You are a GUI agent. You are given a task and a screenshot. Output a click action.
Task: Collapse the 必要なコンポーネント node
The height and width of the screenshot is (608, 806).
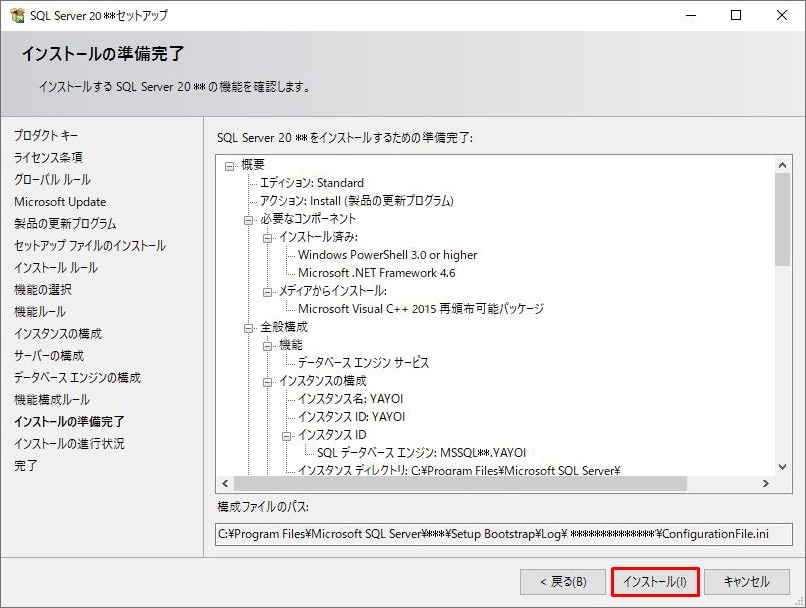(248, 220)
